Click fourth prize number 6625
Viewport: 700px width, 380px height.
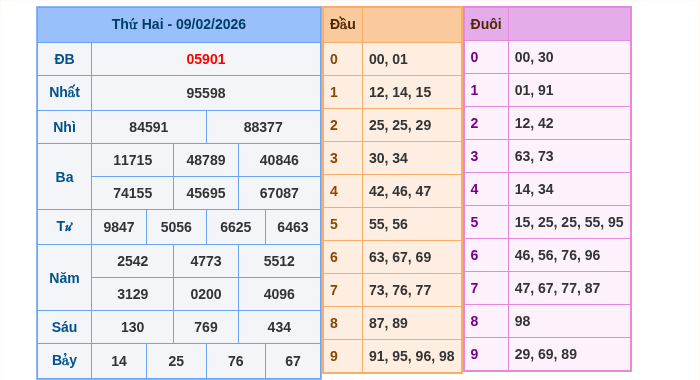[236, 227]
